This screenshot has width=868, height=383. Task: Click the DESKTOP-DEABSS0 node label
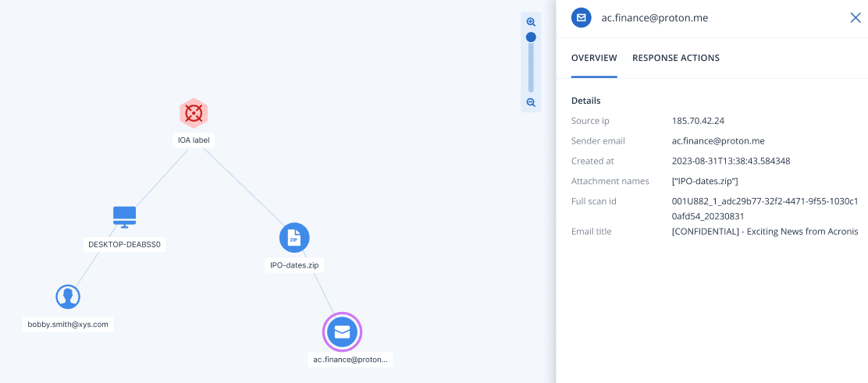[124, 244]
